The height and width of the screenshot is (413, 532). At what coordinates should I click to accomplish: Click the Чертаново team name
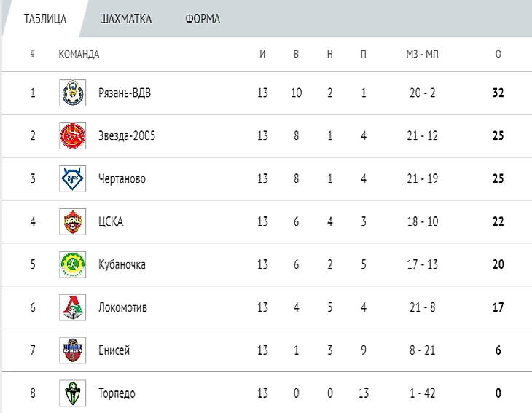coord(122,179)
